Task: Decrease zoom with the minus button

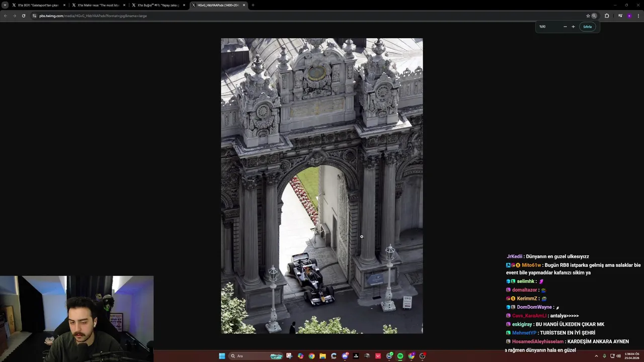Action: 565,27
